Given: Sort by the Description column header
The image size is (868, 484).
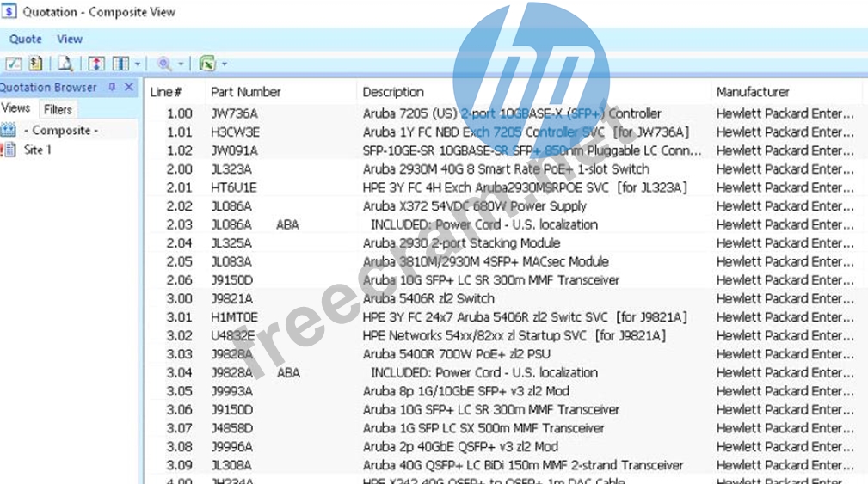Looking at the screenshot, I should [393, 92].
